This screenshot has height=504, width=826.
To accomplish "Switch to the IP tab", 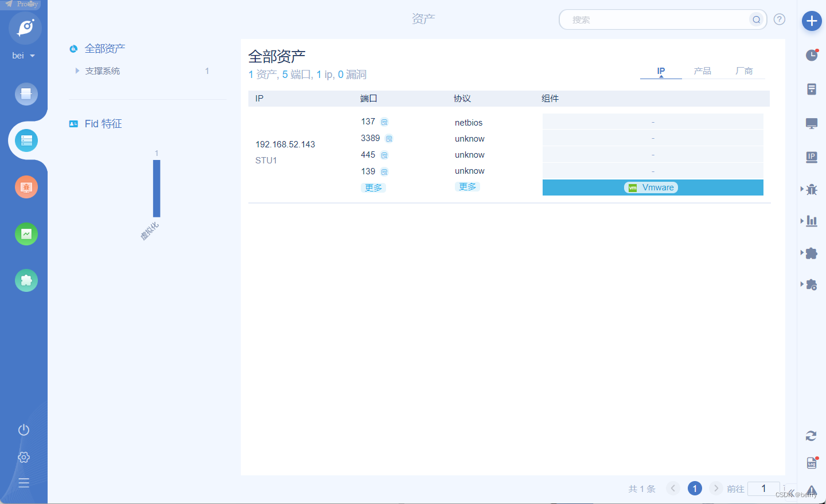I will 661,71.
